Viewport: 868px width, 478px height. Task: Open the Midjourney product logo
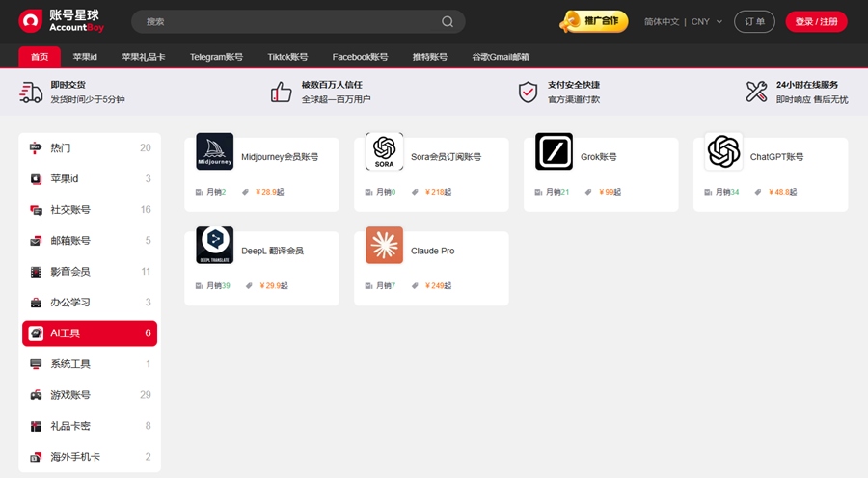(215, 151)
